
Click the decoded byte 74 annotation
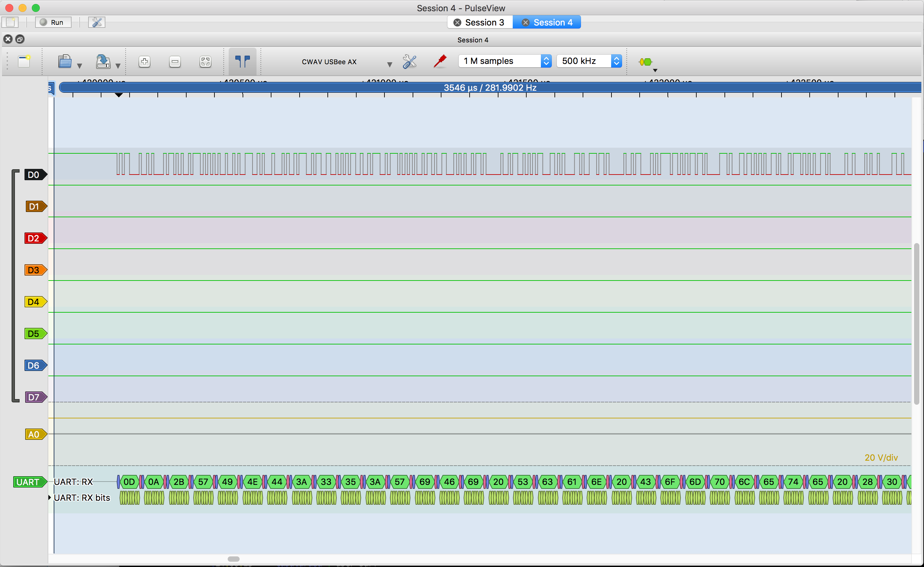tap(793, 482)
